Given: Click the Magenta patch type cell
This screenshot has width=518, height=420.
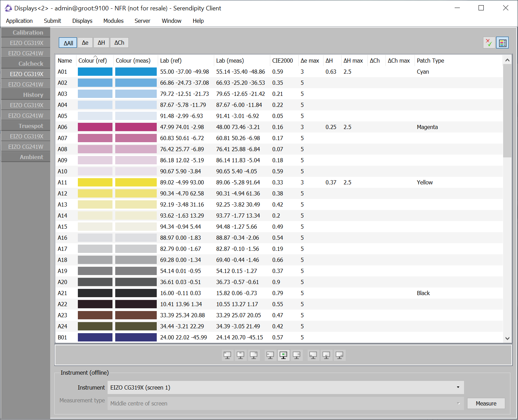Looking at the screenshot, I should coord(427,127).
